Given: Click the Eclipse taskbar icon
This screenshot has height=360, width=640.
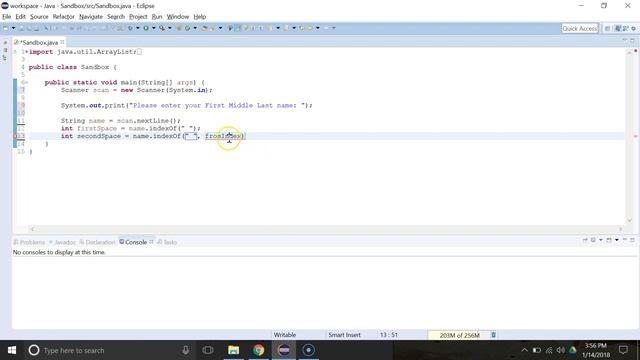Looking at the screenshot, I should pyautogui.click(x=284, y=350).
